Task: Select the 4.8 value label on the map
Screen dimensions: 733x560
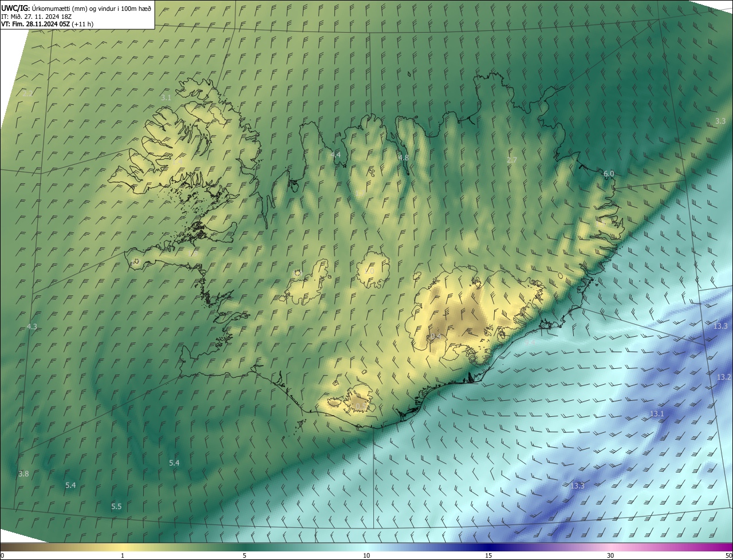Action: click(x=404, y=157)
